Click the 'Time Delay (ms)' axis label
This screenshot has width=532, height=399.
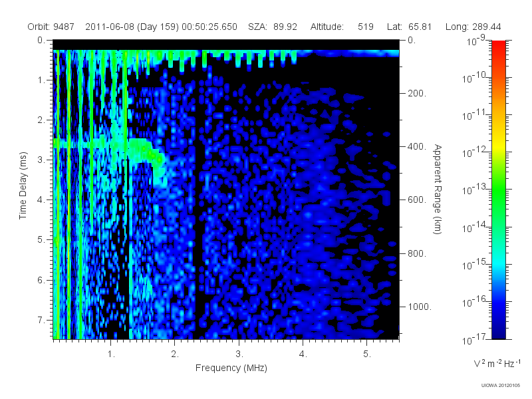pos(23,186)
